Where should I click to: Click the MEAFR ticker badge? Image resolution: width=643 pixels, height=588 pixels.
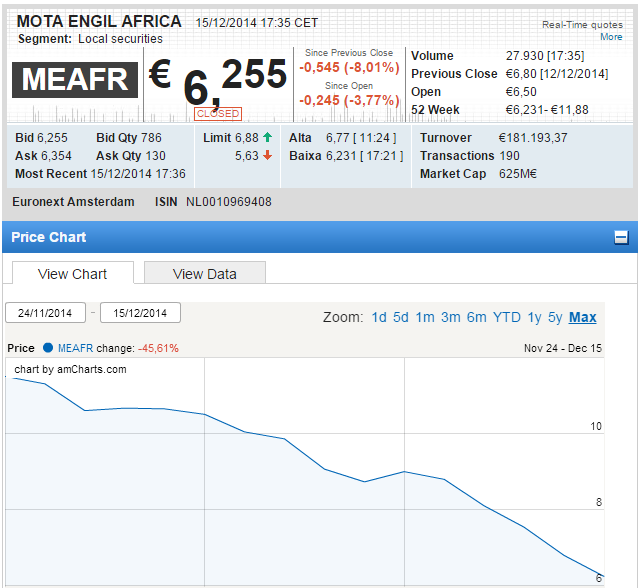tap(75, 80)
